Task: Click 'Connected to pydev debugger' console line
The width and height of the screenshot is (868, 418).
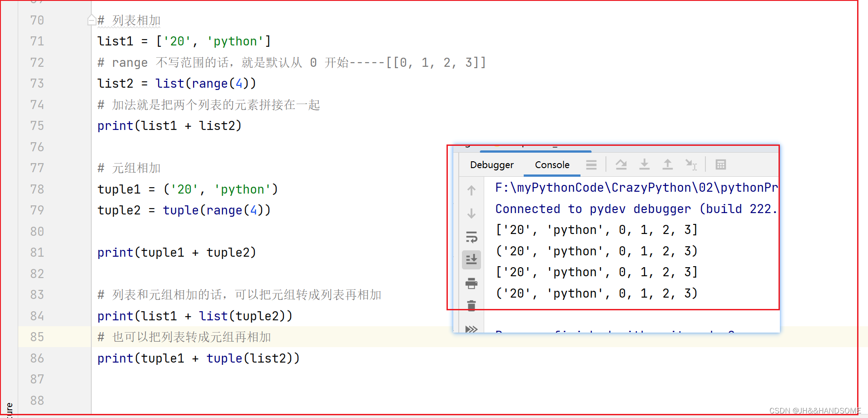Action: [636, 209]
